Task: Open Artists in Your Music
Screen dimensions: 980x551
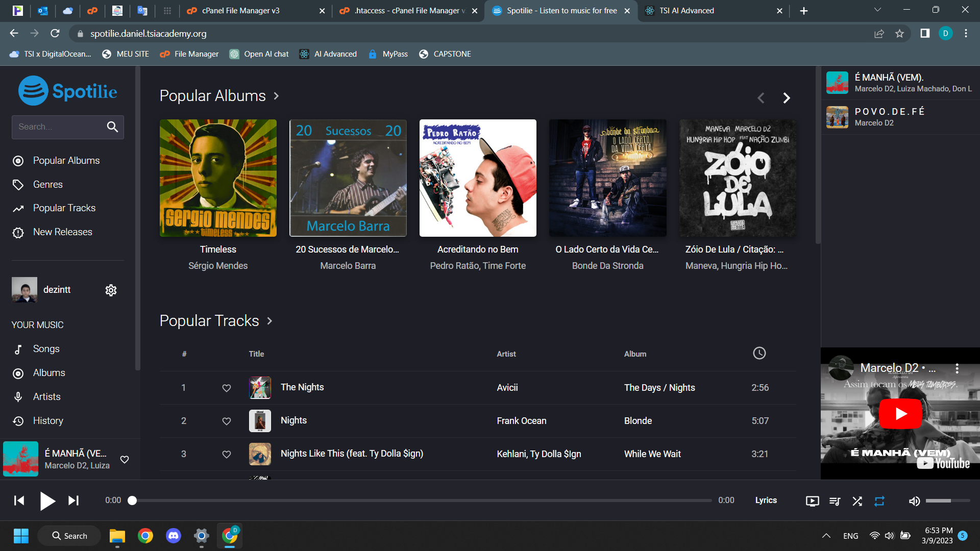Action: (x=46, y=397)
